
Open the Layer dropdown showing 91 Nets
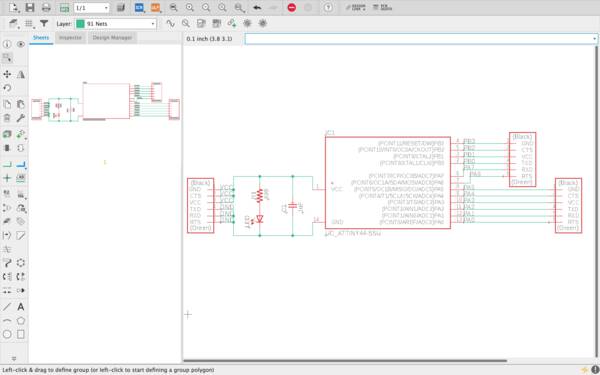pyautogui.click(x=116, y=24)
